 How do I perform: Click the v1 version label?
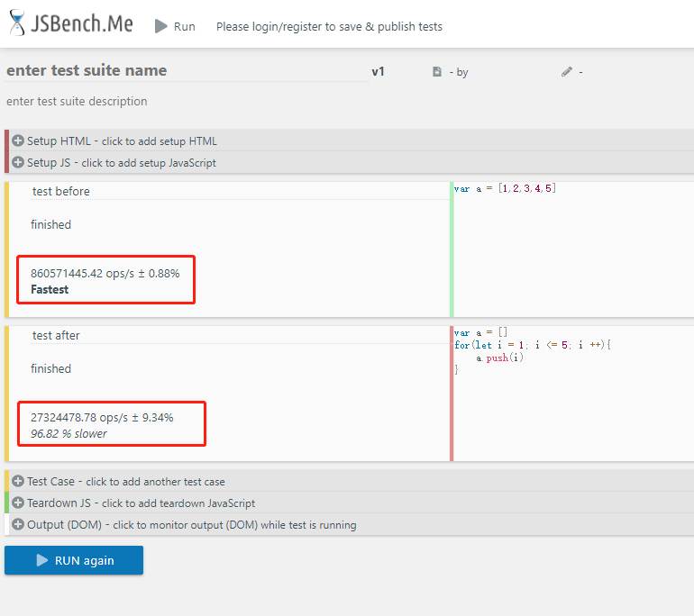click(378, 72)
